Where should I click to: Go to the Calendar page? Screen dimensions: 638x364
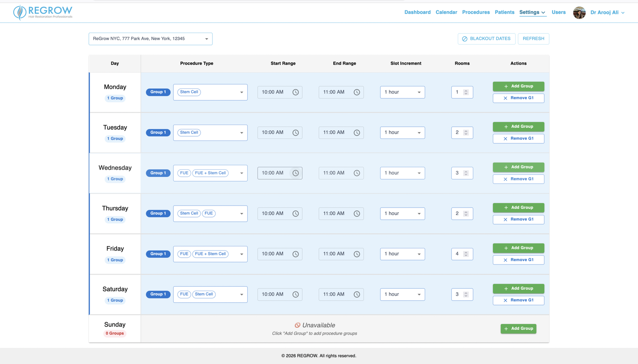point(446,12)
